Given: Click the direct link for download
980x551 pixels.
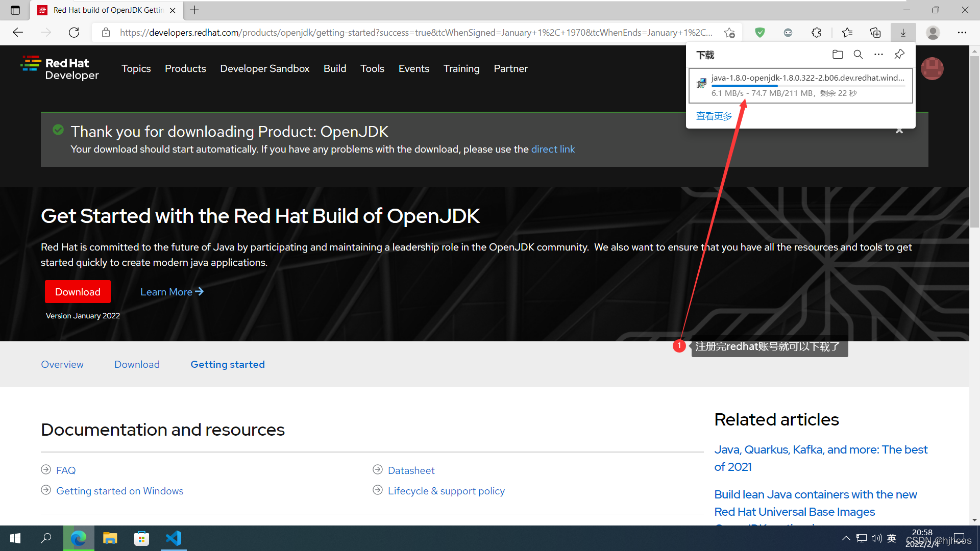Looking at the screenshot, I should tap(553, 149).
